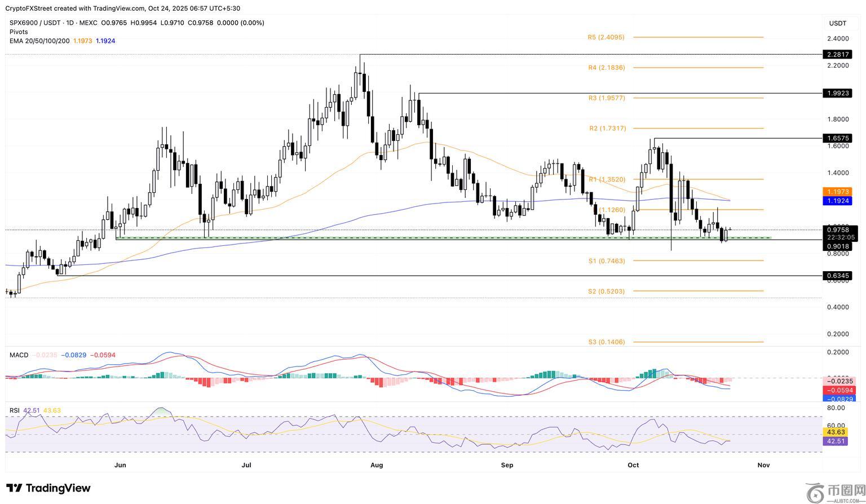Viewport: 866px width, 504px height.
Task: Click the blue 1.1924 EMA price tag
Action: [x=837, y=201]
